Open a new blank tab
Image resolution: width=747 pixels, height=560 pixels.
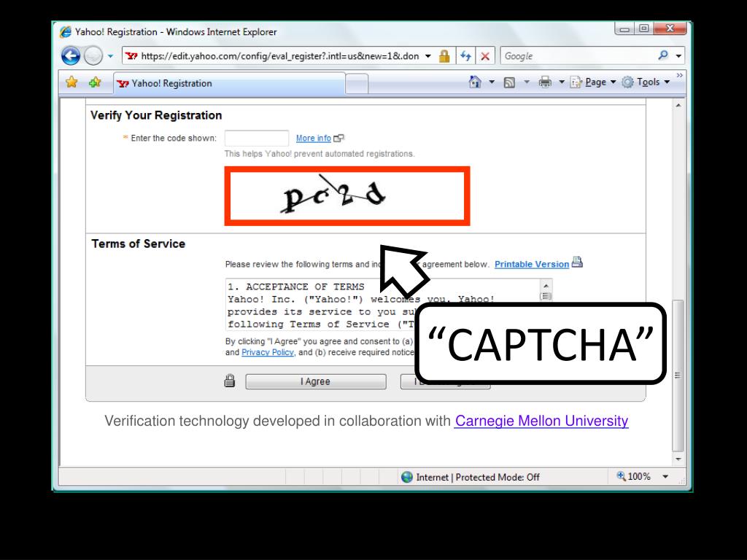tap(356, 84)
